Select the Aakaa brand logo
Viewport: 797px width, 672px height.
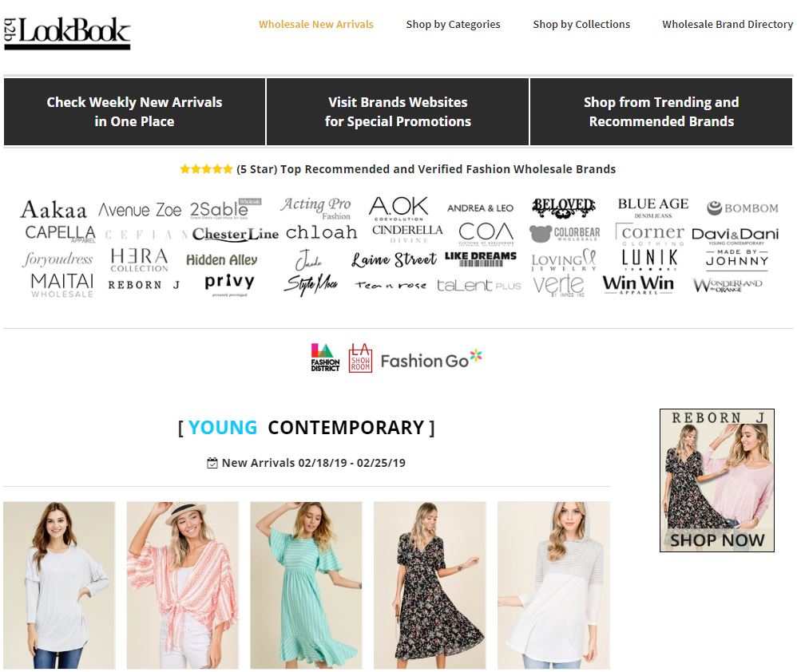pos(54,209)
